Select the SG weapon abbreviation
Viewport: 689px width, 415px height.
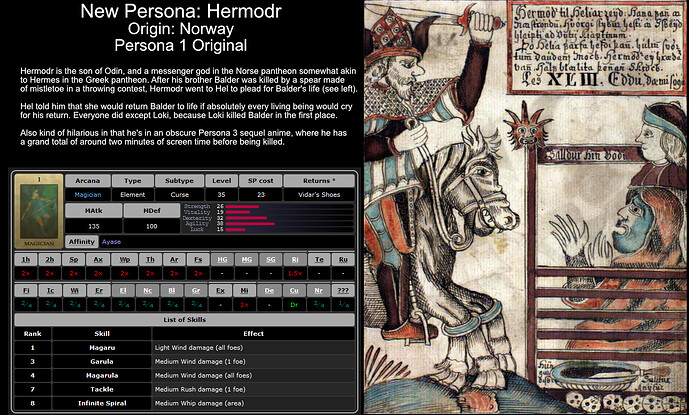pyautogui.click(x=271, y=259)
